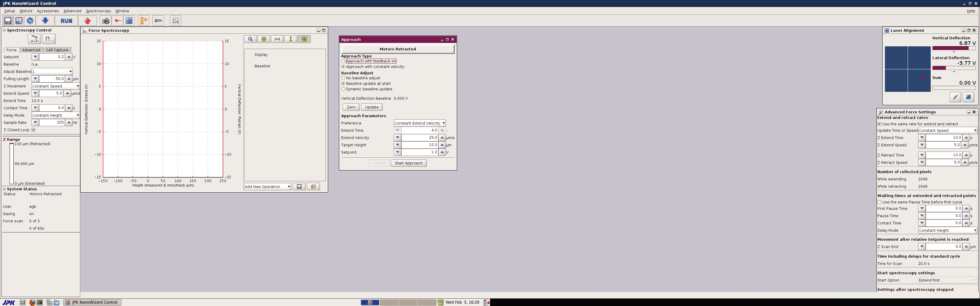Switch to the Advanced tab
This screenshot has width=980, height=306.
[x=31, y=50]
